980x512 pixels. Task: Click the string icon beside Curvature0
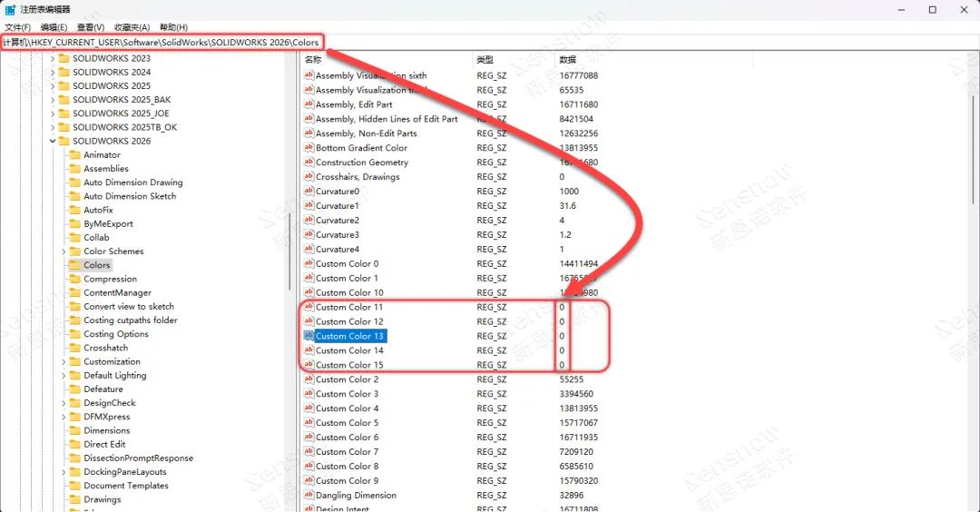[x=309, y=192]
